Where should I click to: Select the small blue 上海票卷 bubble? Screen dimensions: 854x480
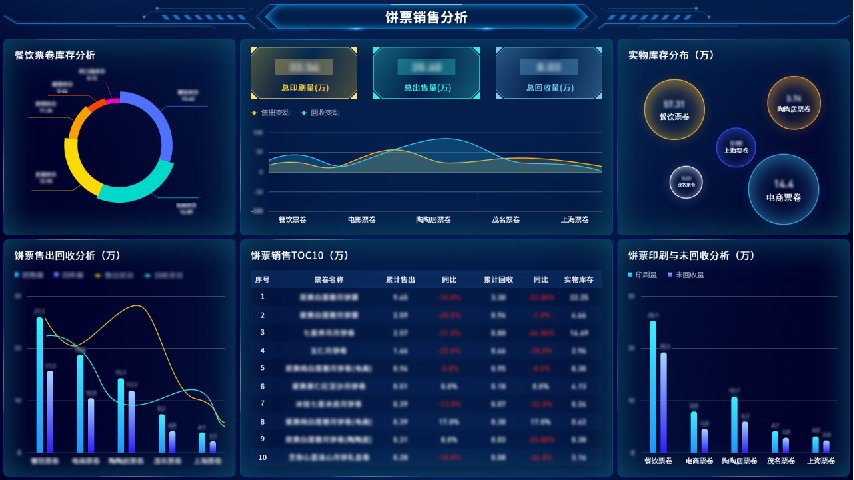point(735,147)
